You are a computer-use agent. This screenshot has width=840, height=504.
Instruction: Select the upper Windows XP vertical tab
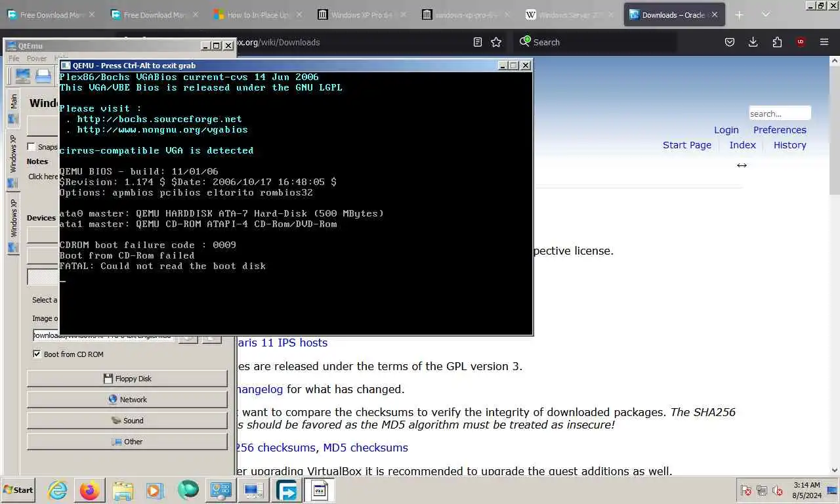(x=13, y=159)
